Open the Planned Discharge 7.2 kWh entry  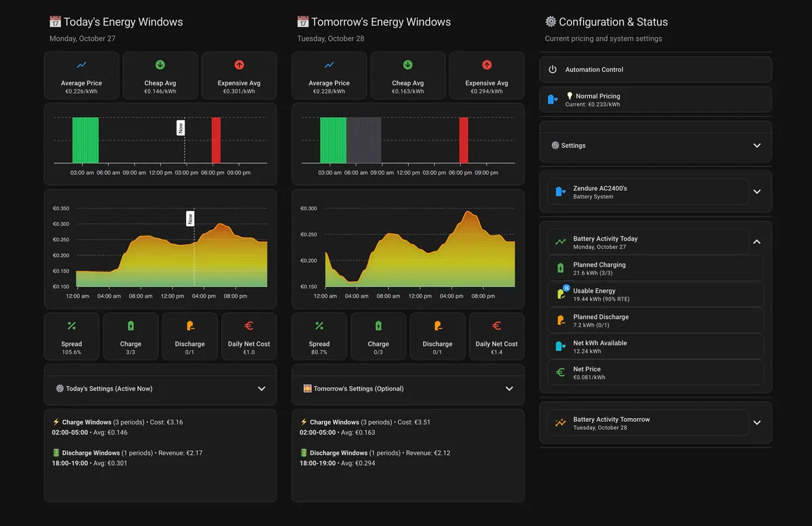click(655, 320)
